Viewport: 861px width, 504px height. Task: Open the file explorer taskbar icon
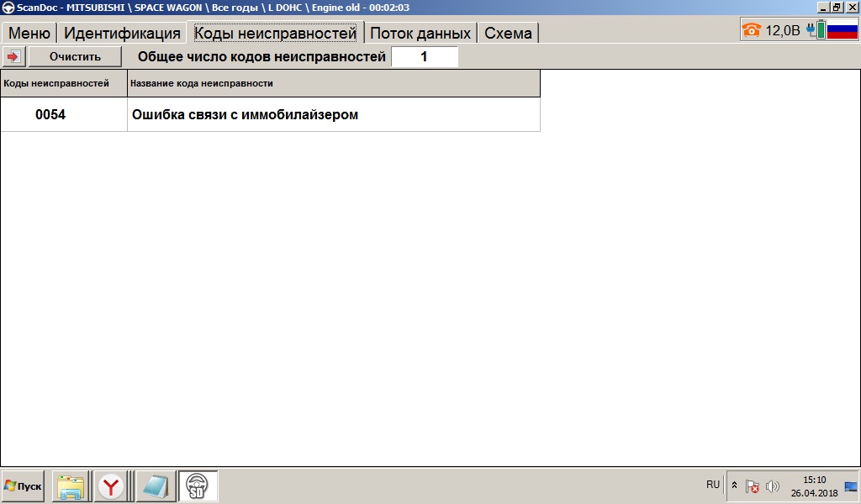(71, 486)
